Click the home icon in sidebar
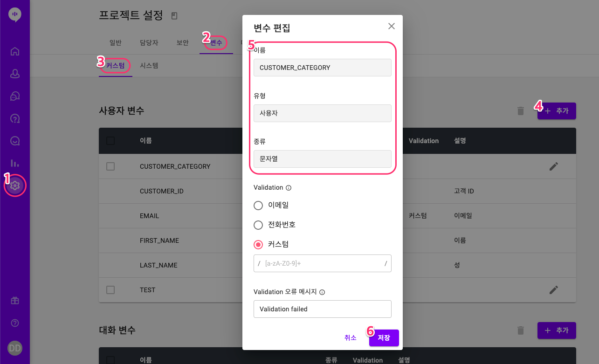Viewport: 599px width, 364px height. [15, 51]
